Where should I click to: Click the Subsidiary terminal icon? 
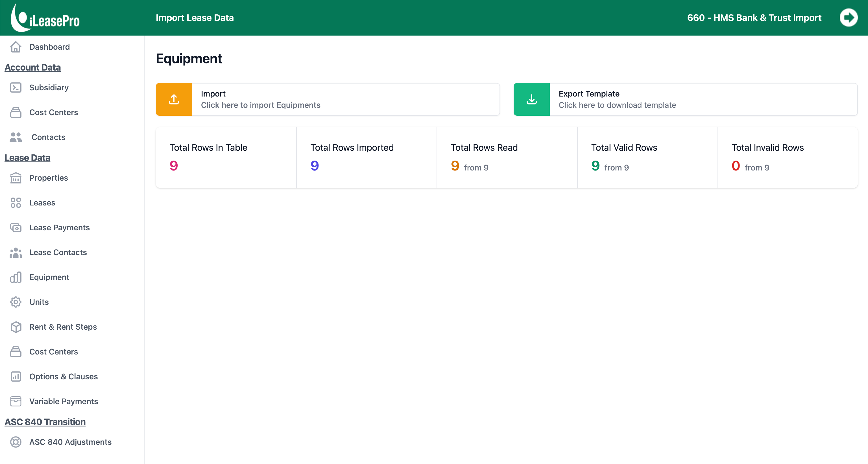16,87
